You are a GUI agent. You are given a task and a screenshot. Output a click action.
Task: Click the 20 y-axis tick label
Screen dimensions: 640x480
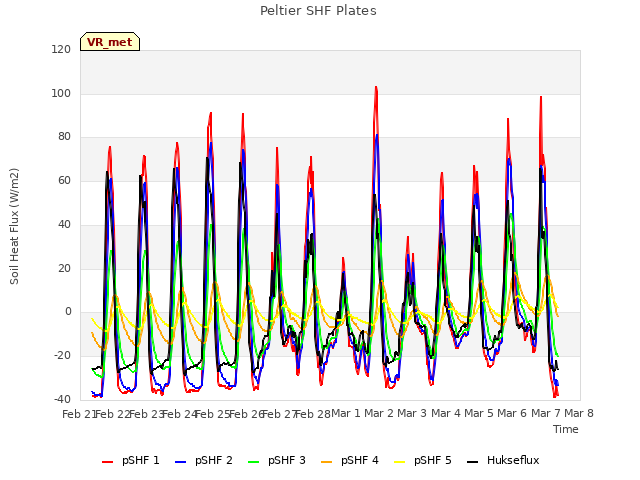(x=64, y=269)
